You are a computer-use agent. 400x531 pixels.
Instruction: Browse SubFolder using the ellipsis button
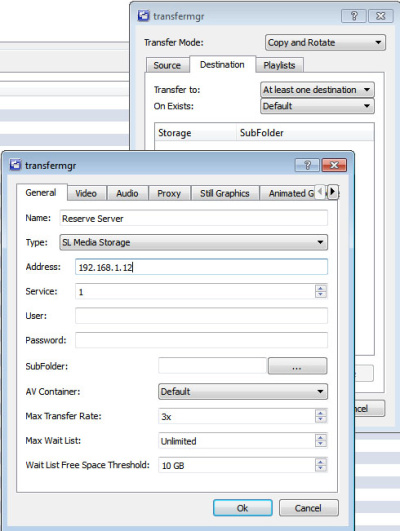[x=297, y=366]
